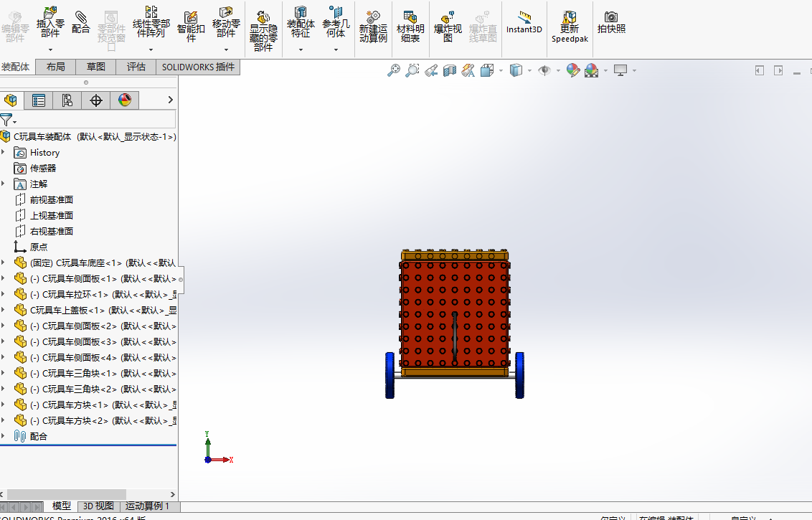Open ConfigurationManager tab icon
The width and height of the screenshot is (812, 520).
tap(67, 100)
